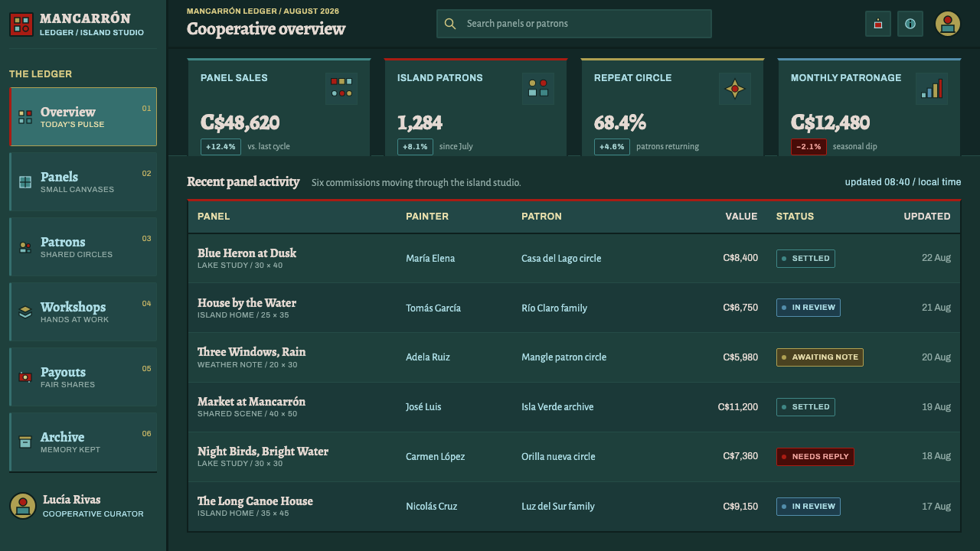Click the Settled status of Blue Heron at Dusk
980x551 pixels.
(x=805, y=259)
